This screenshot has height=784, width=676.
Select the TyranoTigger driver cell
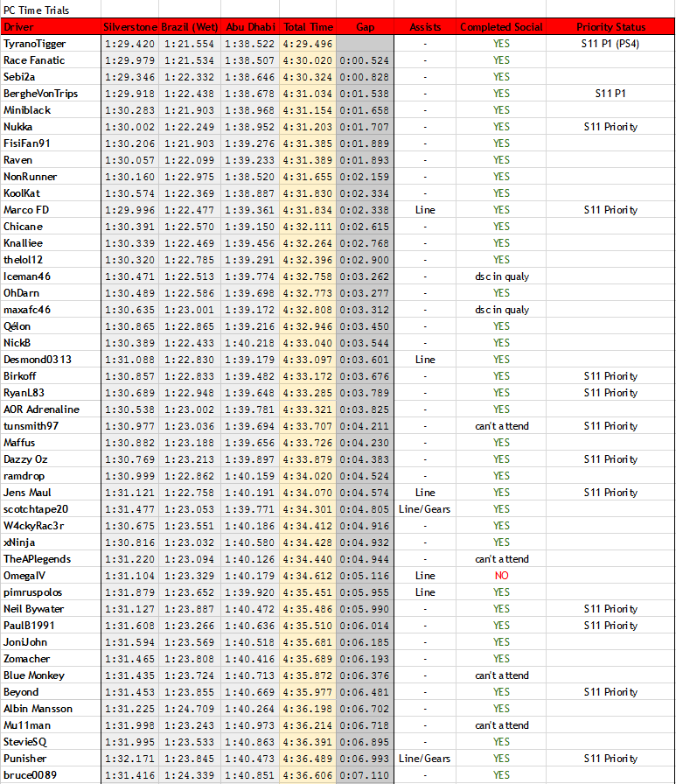click(51, 44)
